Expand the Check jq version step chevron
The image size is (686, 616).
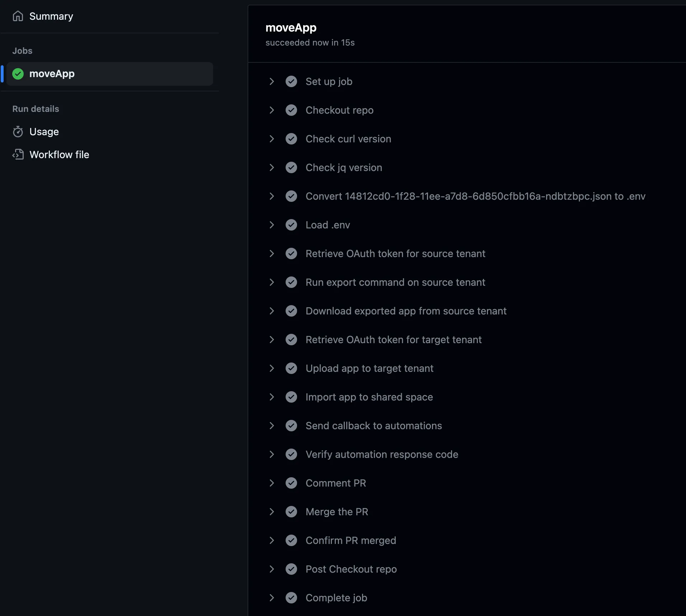click(x=272, y=167)
